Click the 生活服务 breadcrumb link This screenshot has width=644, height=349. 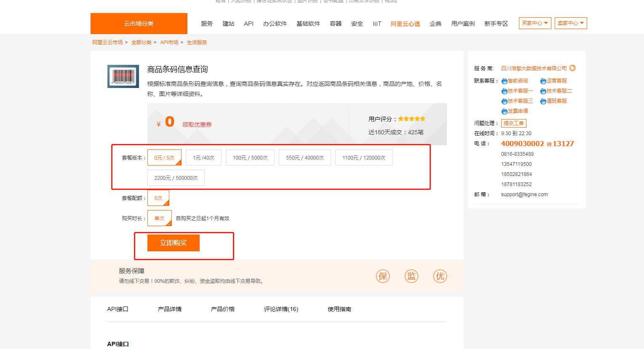coord(197,42)
